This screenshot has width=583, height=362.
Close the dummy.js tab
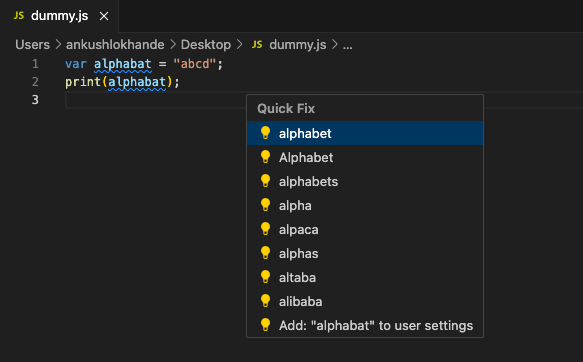click(104, 16)
